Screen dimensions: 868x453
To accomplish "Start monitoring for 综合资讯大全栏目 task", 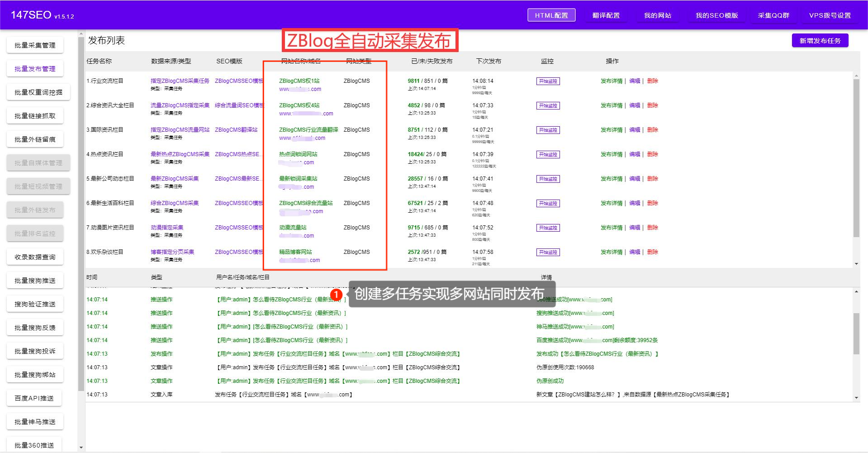I will click(548, 106).
